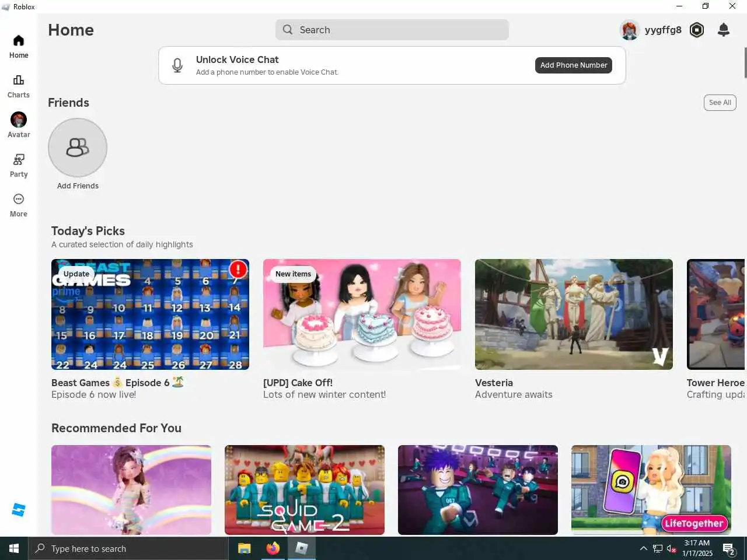Open the Tower Heroes title link
The width and height of the screenshot is (747, 560).
(x=716, y=383)
